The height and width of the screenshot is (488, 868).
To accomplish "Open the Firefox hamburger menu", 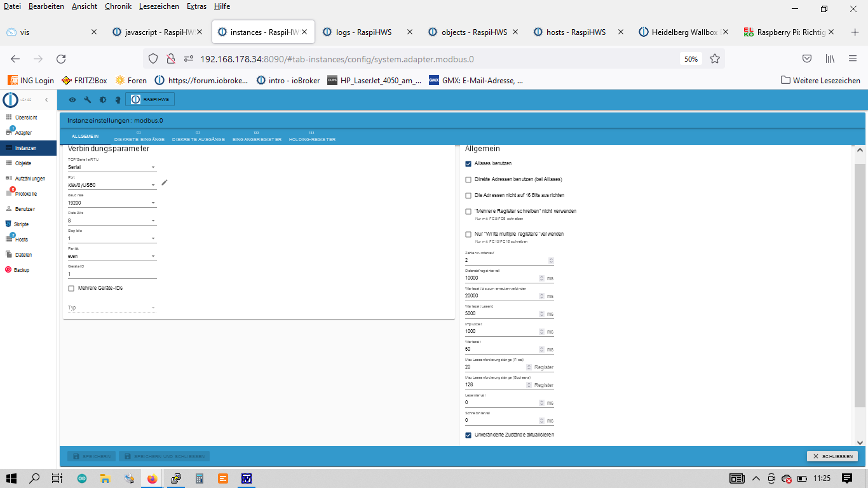I will pos(853,58).
